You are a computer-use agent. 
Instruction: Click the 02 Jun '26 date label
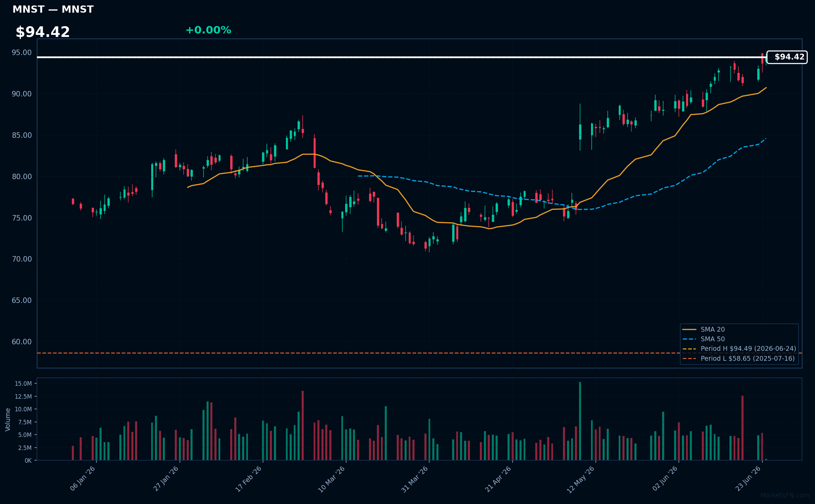(665, 479)
